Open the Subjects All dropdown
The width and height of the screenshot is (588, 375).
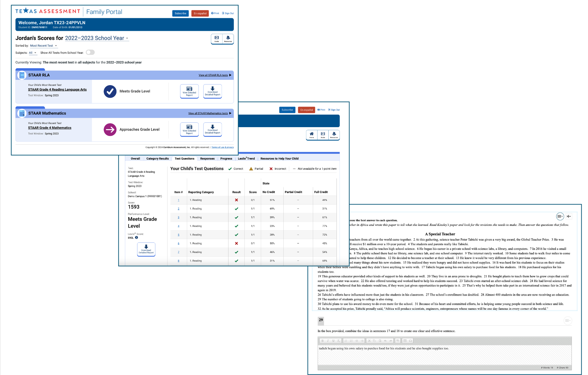point(33,53)
